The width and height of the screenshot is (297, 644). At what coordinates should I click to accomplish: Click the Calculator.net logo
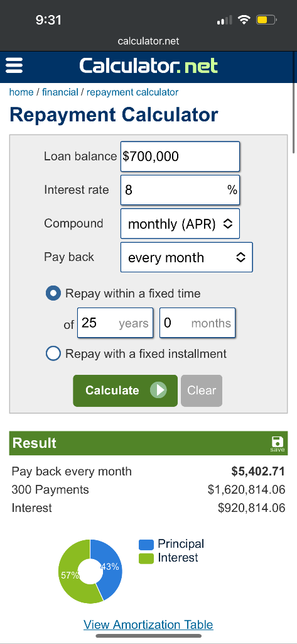pos(148,66)
